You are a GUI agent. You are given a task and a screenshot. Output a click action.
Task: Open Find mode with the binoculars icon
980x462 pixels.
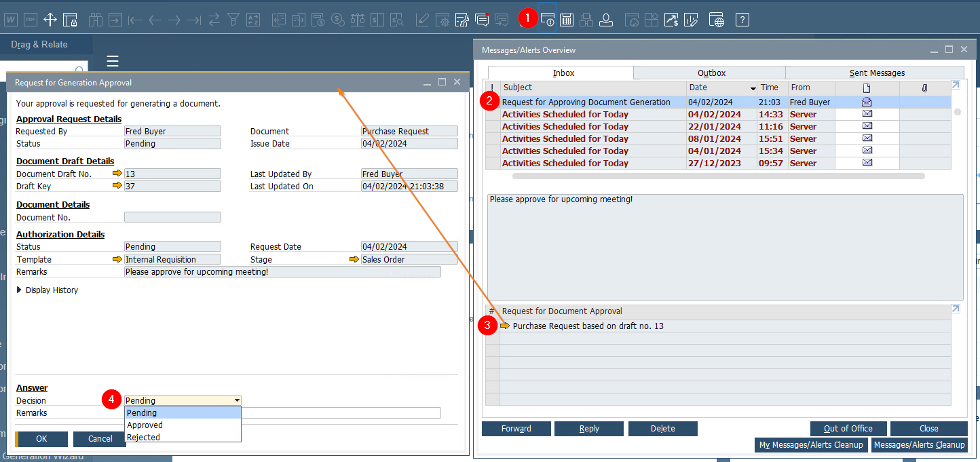click(x=96, y=19)
